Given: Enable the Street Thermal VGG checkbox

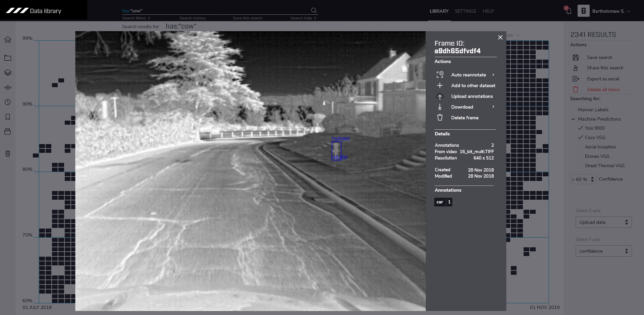Looking at the screenshot, I should pos(580,166).
